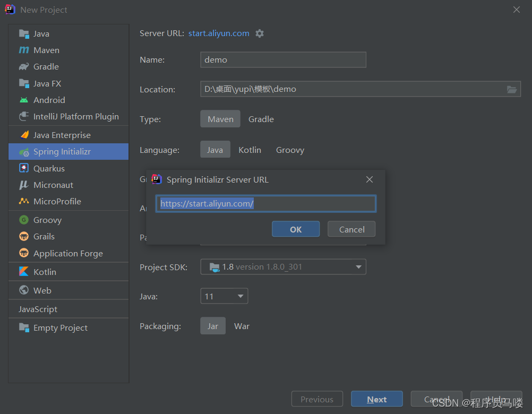Image resolution: width=532 pixels, height=414 pixels.
Task: Click the Web globe icon
Action: (24, 290)
